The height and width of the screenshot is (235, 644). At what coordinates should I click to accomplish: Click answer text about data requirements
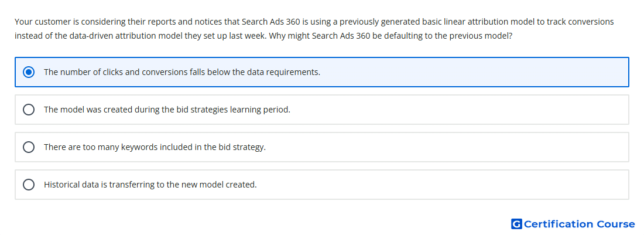(x=182, y=72)
